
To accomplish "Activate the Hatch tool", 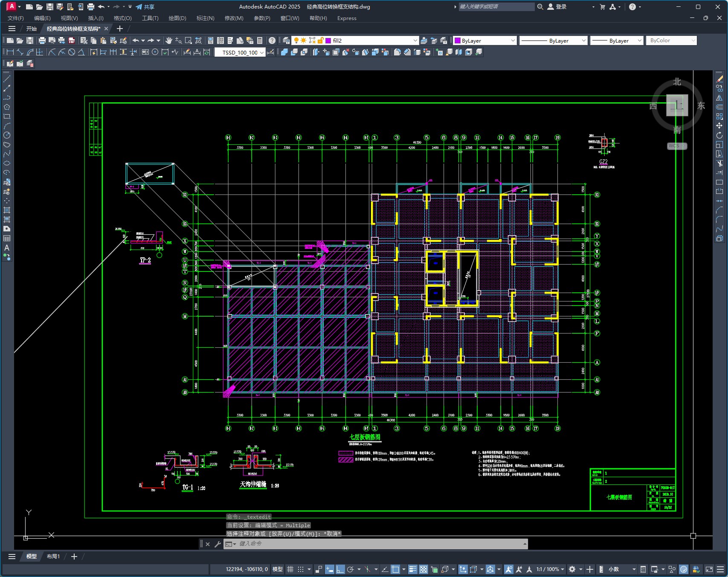I will point(7,210).
